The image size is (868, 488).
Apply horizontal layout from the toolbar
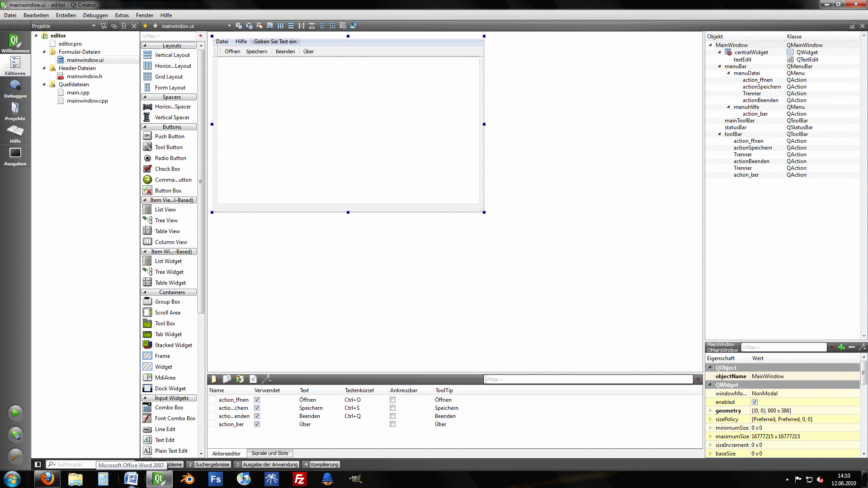281,26
